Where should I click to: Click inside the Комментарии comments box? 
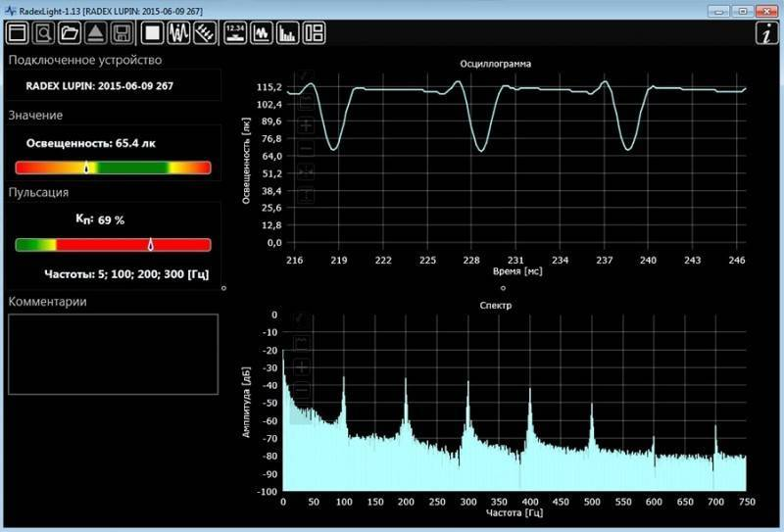(x=113, y=354)
